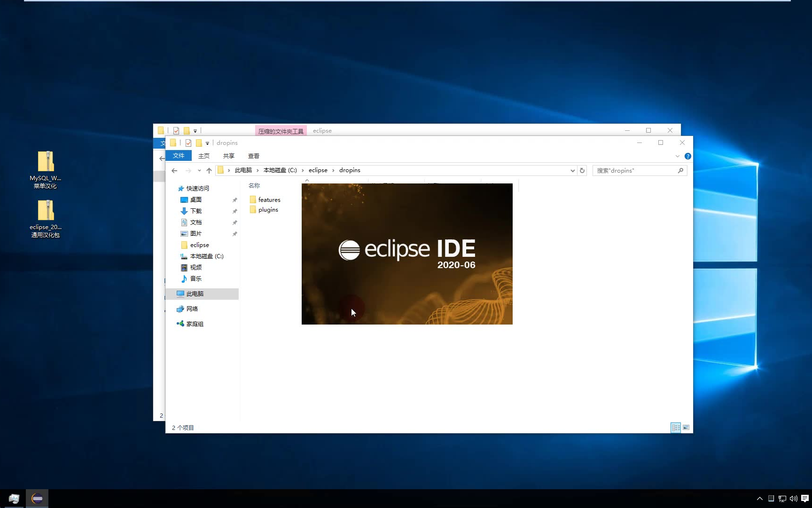Open explorer help icon
The image size is (812, 508).
coord(688,156)
